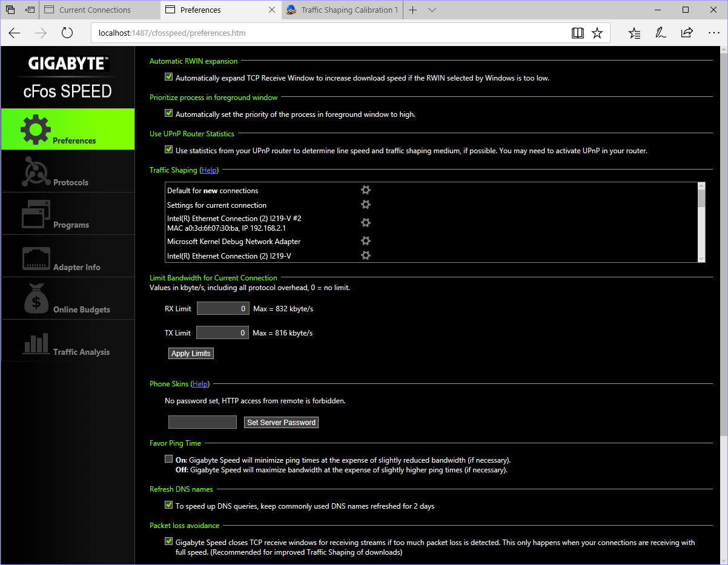Viewport: 728px width, 565px height.
Task: Open the favorites hub
Action: (x=634, y=33)
